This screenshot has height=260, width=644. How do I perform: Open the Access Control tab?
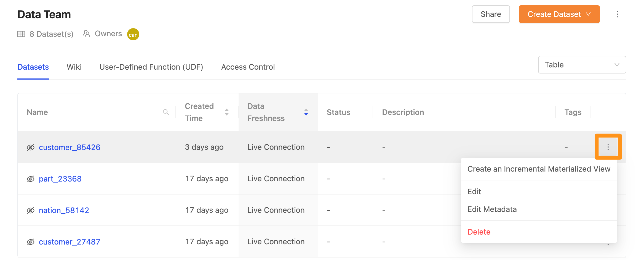click(248, 67)
